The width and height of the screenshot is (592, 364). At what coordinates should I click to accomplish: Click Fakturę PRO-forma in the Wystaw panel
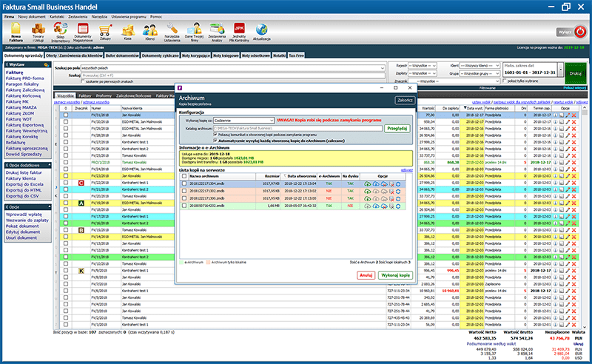pyautogui.click(x=24, y=78)
